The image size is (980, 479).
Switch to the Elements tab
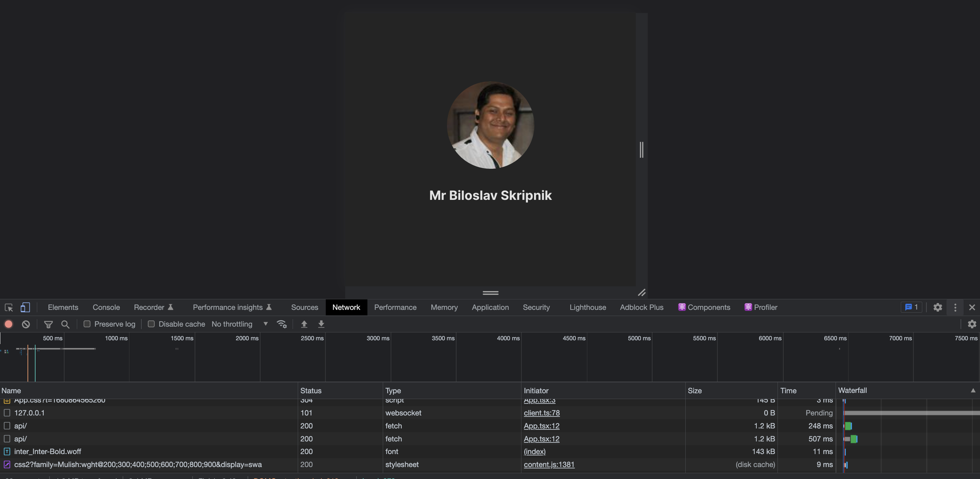click(63, 307)
